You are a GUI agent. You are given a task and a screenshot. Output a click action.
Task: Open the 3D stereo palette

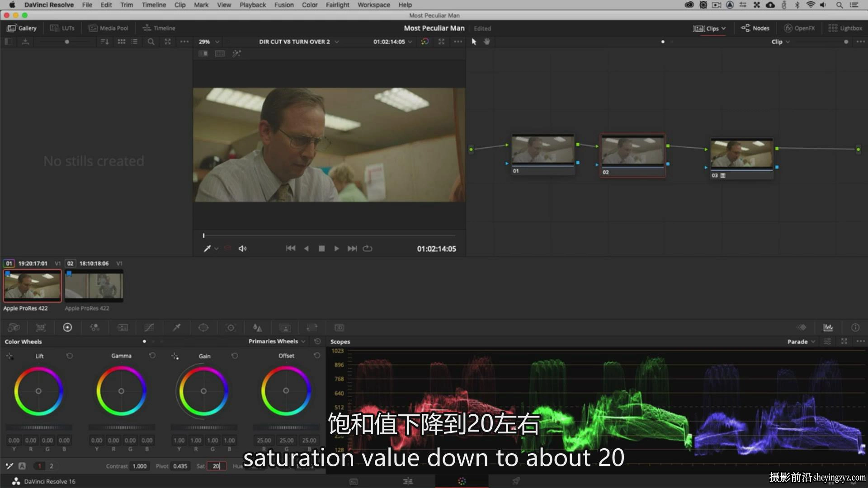339,328
